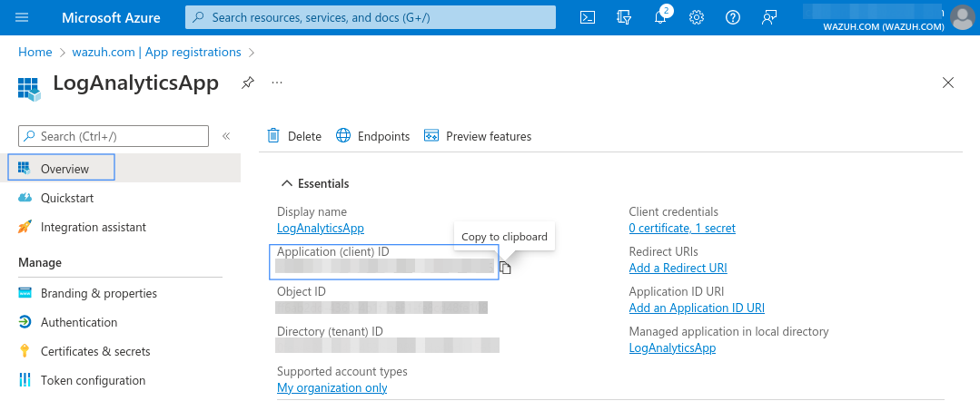
Task: Click the Redirect URIs label
Action: point(664,251)
